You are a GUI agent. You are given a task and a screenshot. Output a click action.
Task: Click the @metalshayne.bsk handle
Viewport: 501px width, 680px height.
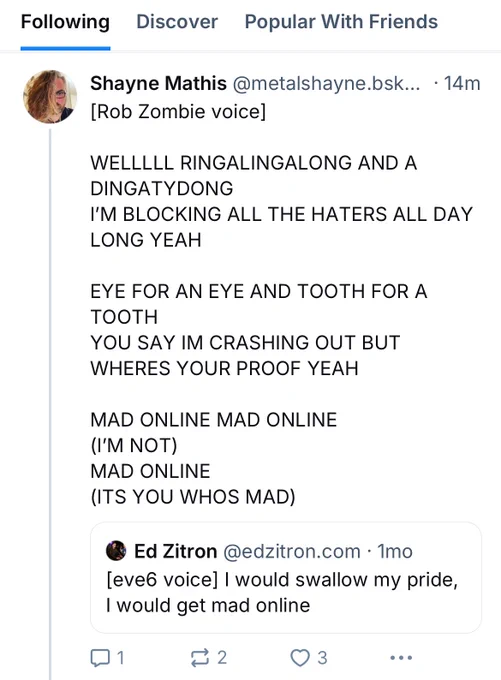(x=327, y=83)
